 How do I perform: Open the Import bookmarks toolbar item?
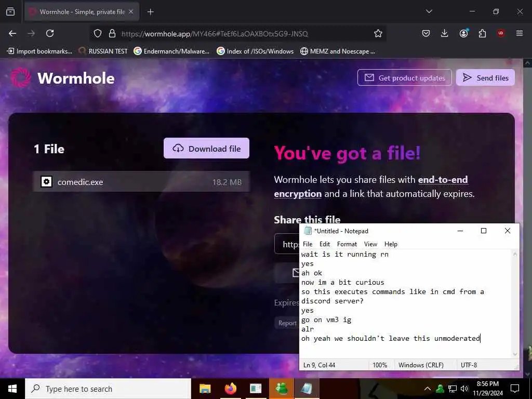pyautogui.click(x=39, y=51)
